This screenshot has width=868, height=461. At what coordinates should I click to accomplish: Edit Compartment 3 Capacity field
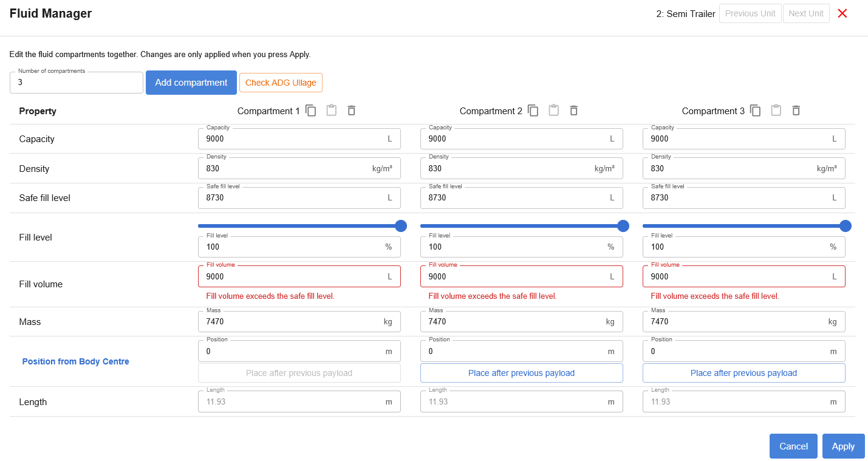tap(744, 138)
